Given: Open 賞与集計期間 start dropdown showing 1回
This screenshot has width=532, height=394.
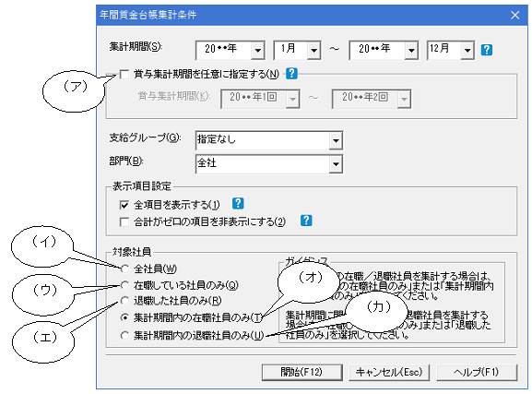Looking at the screenshot, I should [292, 99].
